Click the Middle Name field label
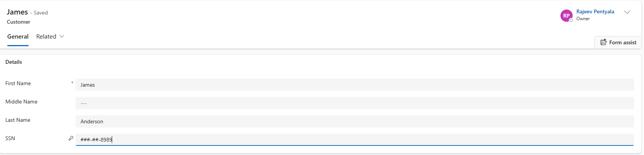 click(21, 102)
